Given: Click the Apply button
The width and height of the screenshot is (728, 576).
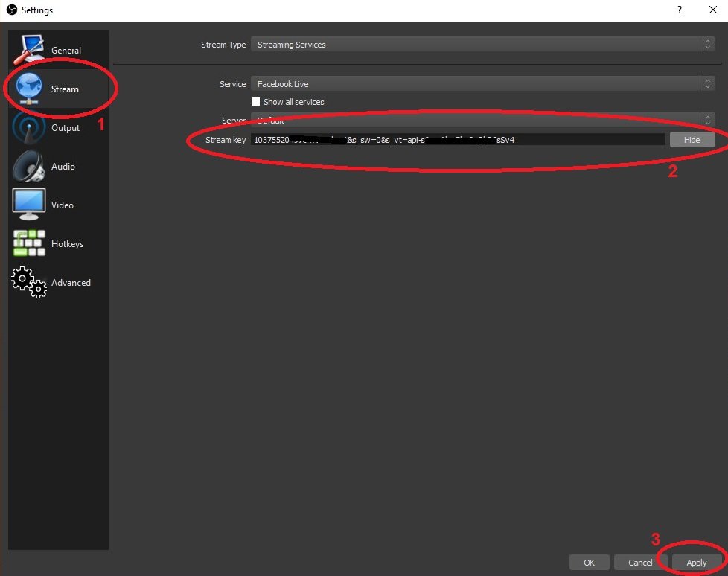Looking at the screenshot, I should pos(695,563).
